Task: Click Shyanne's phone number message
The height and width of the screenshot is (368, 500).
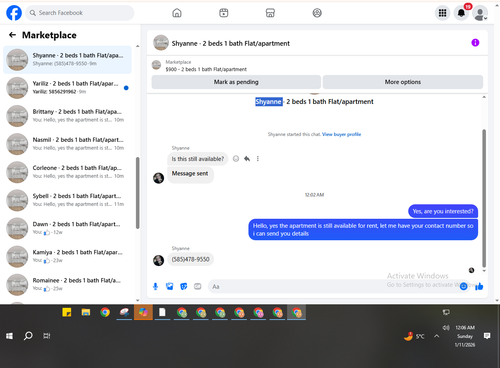Action: (x=190, y=259)
